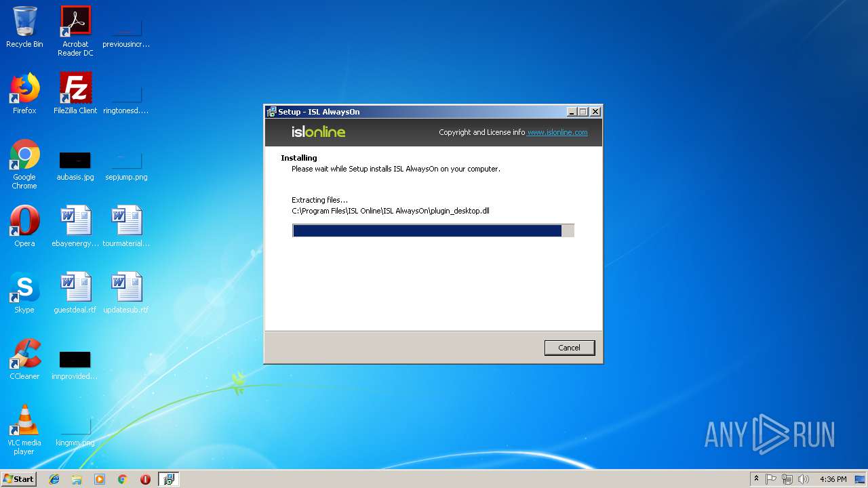Click the Start button
The width and height of the screenshot is (868, 488).
tap(18, 479)
